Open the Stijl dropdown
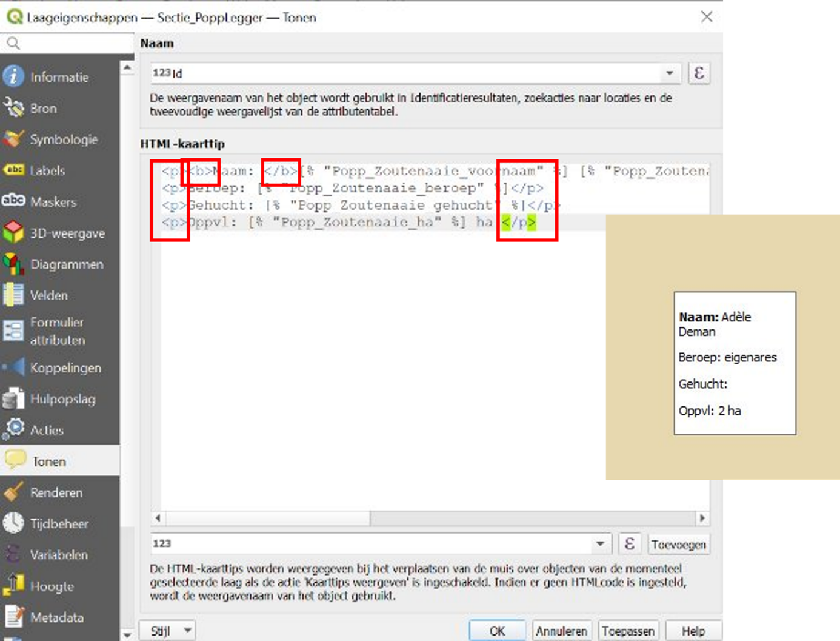 168,630
